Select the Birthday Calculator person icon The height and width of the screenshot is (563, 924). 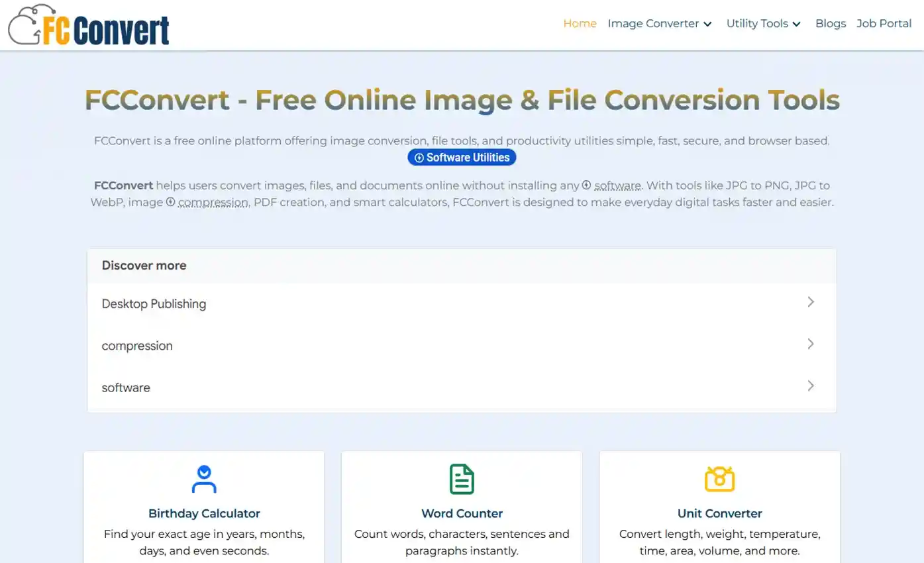pos(203,478)
